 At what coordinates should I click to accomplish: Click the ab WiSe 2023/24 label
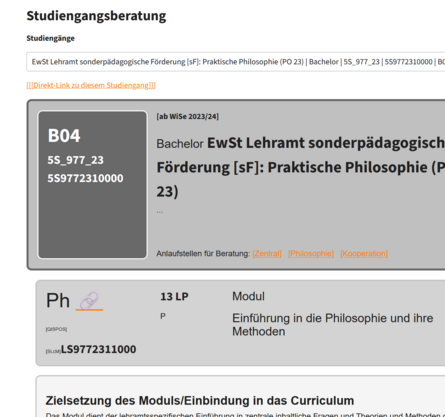click(x=188, y=116)
